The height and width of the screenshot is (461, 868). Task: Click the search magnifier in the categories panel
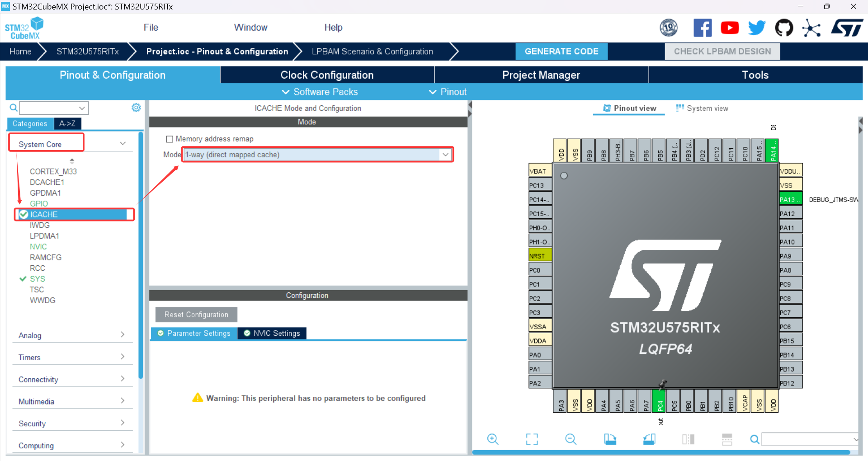(x=14, y=108)
